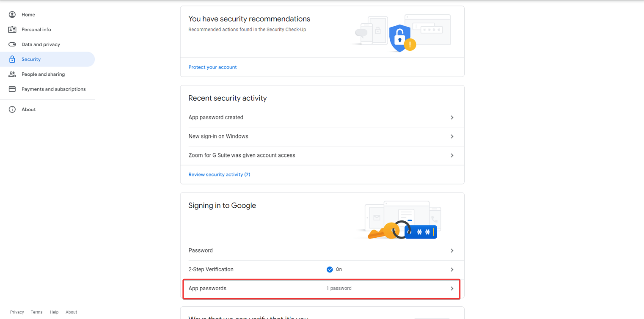Open the Help footer link
The width and height of the screenshot is (644, 319).
point(54,312)
